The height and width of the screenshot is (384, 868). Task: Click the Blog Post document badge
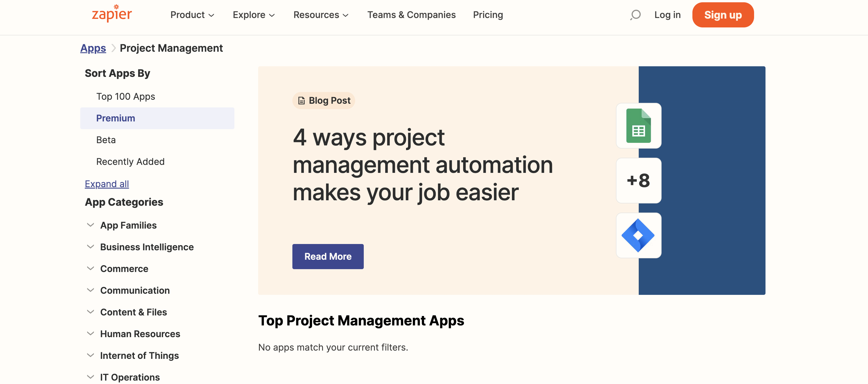pos(324,101)
